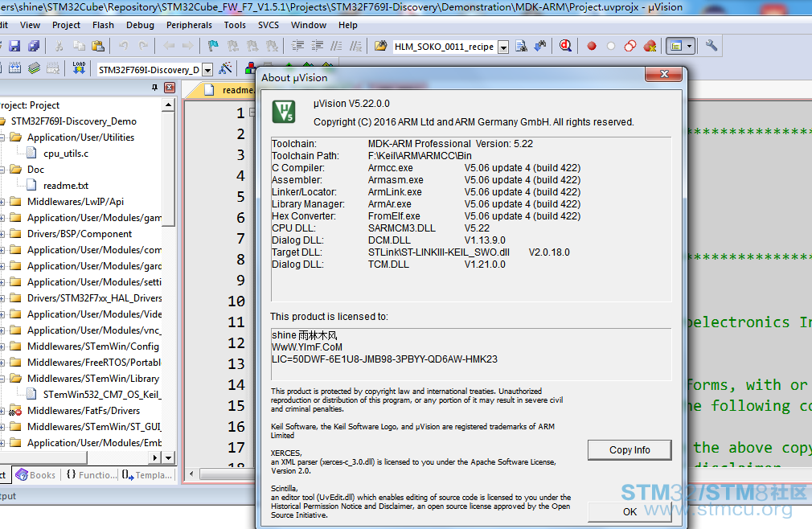Open the Tools menu
Viewport: 812px width, 529px height.
coord(235,25)
